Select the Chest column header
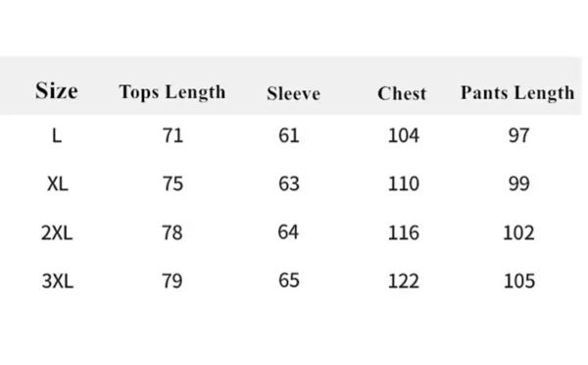Screen dimensions: 588x365 [x=402, y=93]
